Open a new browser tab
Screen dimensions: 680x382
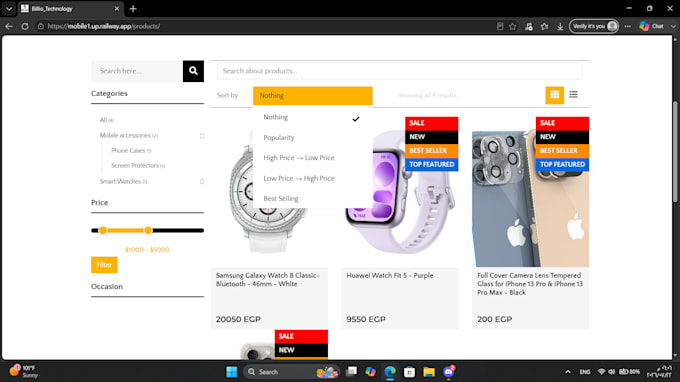[133, 9]
